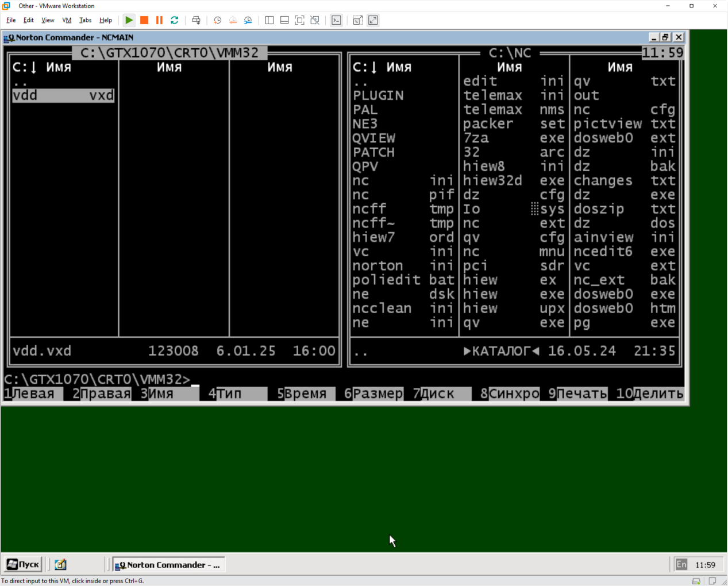Restart the guest with the green refresh icon
Screen dimensions: 728x586
(175, 20)
